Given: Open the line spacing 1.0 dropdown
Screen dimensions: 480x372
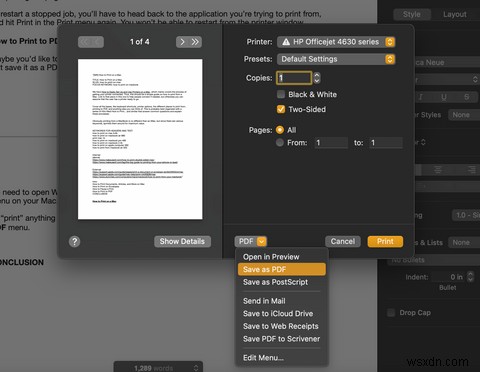Looking at the screenshot, I should point(466,215).
